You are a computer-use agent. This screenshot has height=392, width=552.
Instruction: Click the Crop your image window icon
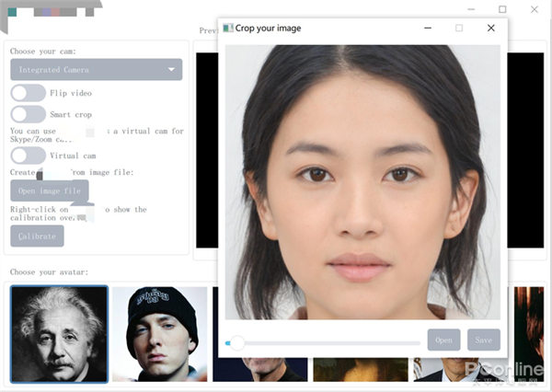click(228, 28)
